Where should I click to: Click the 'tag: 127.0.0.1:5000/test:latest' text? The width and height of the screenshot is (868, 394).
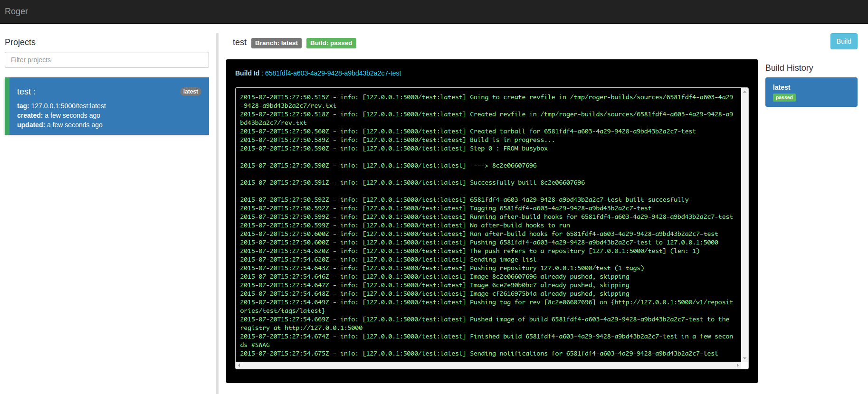62,106
